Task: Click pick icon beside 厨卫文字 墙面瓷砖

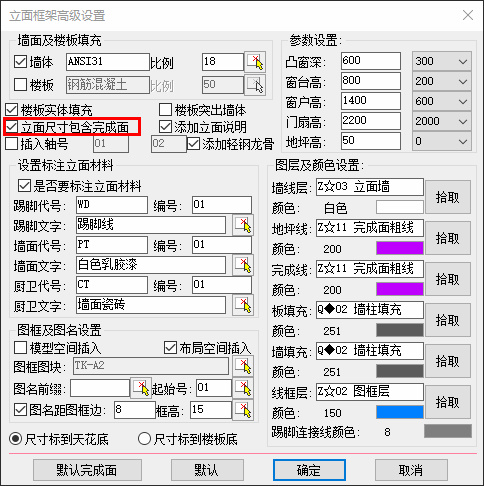Action: (243, 305)
